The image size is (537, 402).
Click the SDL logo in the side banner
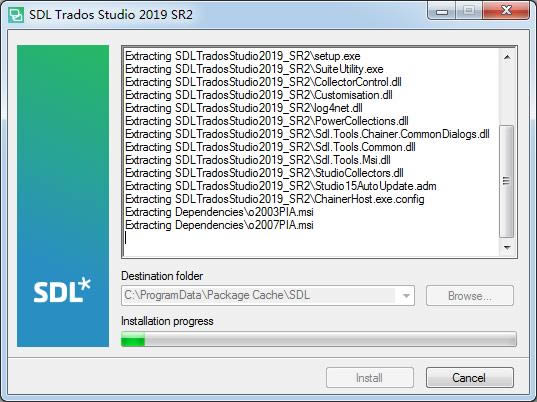[x=62, y=290]
